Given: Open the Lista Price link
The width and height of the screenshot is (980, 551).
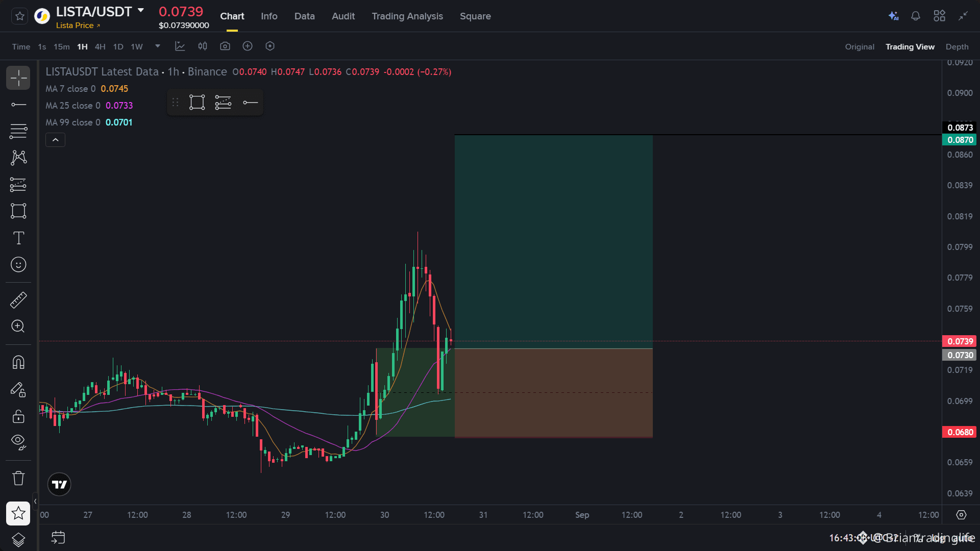Looking at the screenshot, I should click(78, 26).
